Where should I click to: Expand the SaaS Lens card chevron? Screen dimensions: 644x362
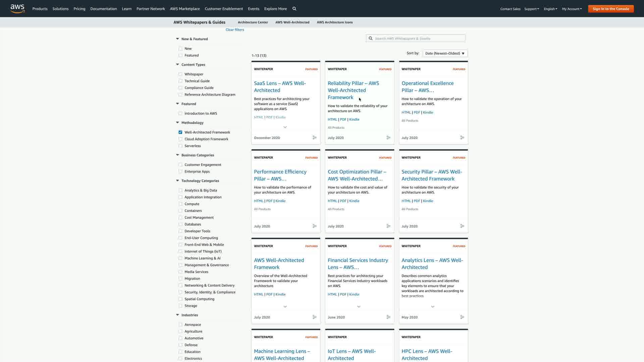pos(285,127)
